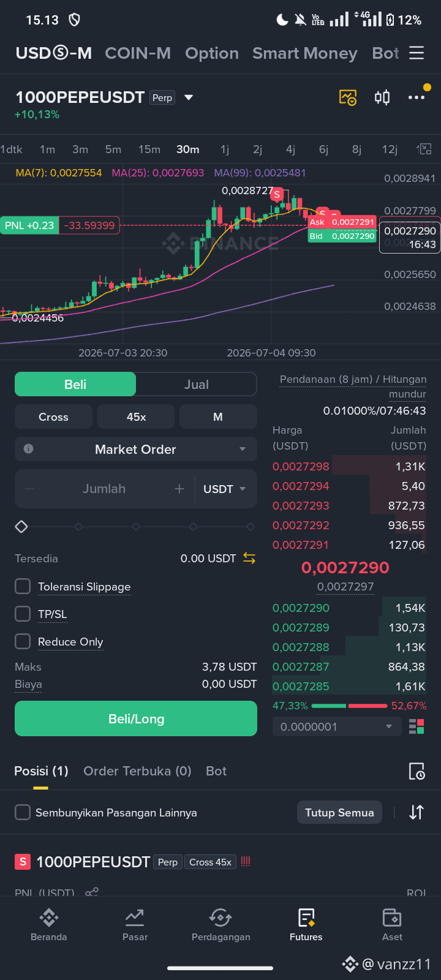Select the 4j chart interval
The width and height of the screenshot is (441, 980).
tap(291, 149)
